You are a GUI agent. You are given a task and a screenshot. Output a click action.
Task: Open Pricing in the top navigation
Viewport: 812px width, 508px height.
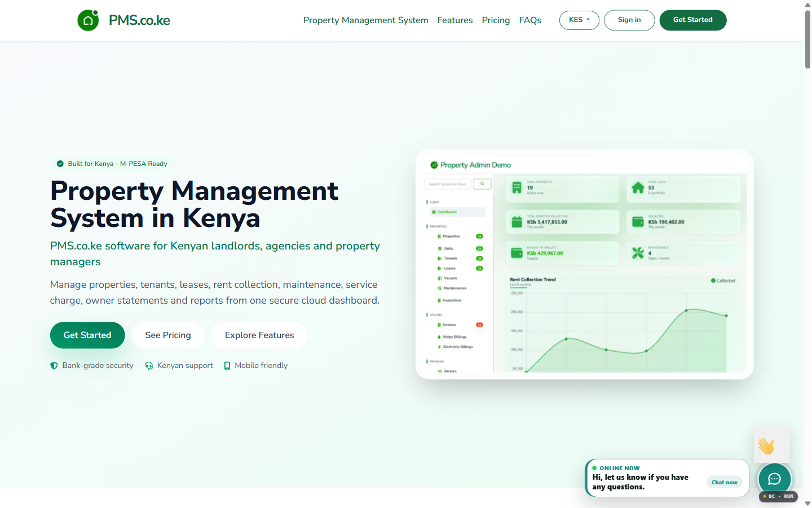pos(496,20)
